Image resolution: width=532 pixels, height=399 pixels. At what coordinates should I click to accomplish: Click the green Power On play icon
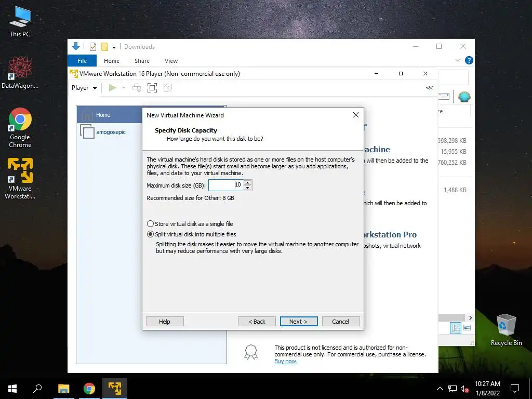[112, 88]
